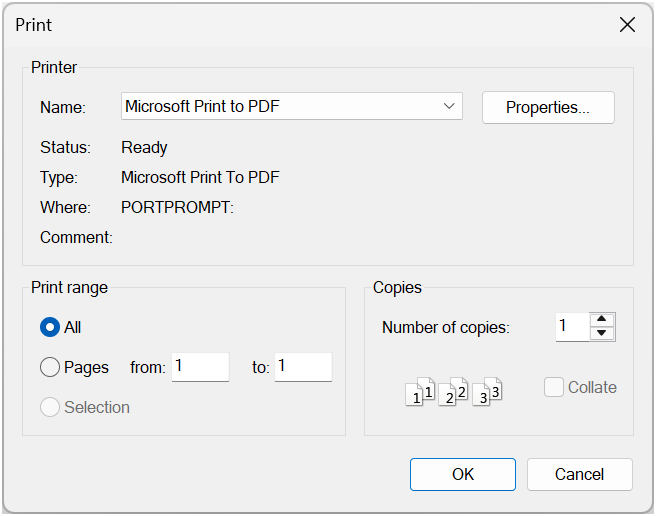Close the Print dialog with the X
This screenshot has height=516, width=656.
(627, 25)
